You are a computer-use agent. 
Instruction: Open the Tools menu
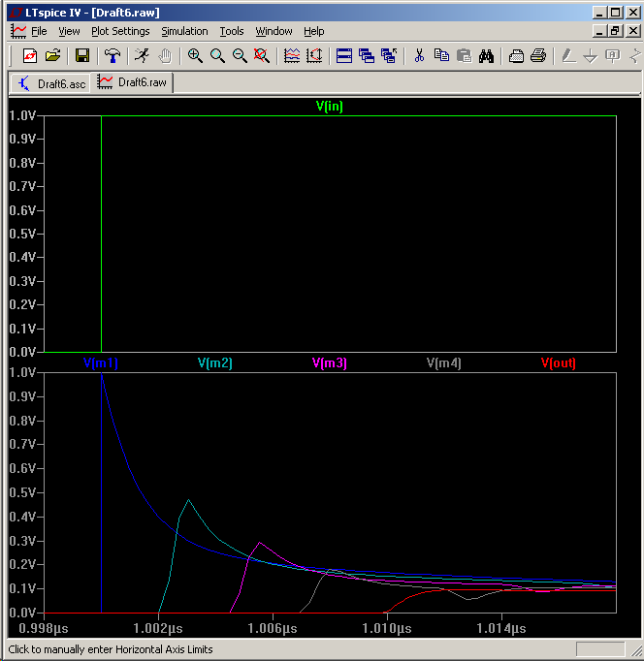(x=232, y=31)
